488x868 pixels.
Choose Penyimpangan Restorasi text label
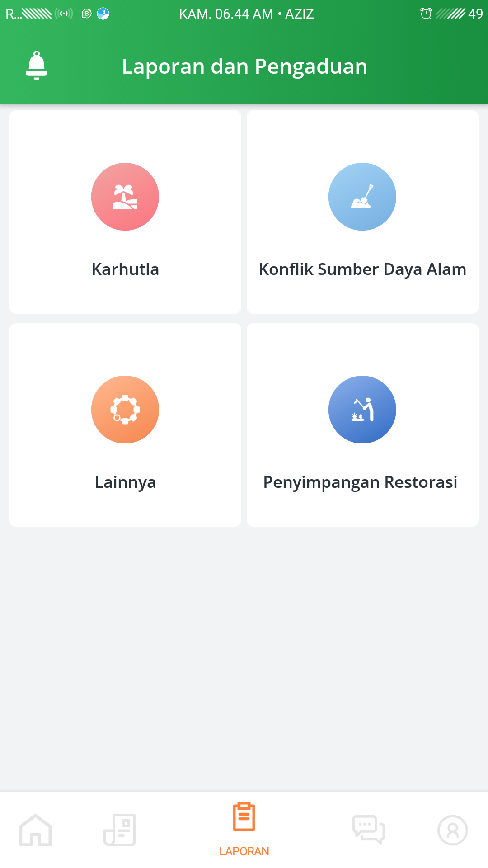[x=360, y=482]
